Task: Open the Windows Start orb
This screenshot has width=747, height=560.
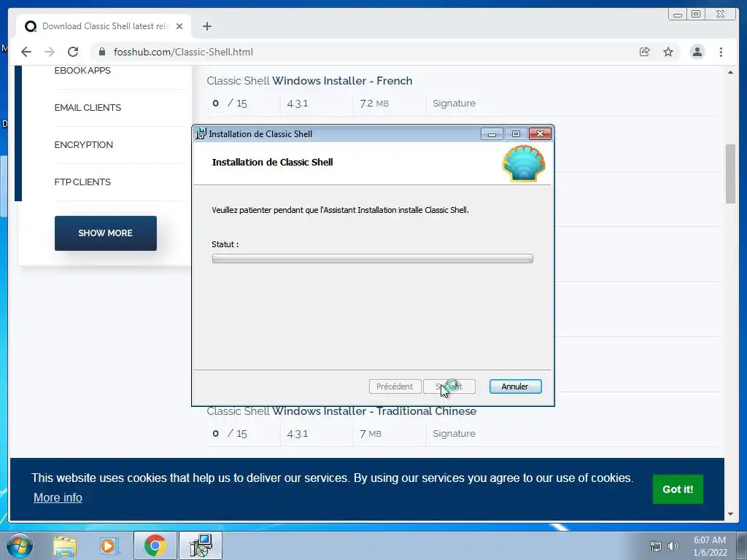Action: 20,545
